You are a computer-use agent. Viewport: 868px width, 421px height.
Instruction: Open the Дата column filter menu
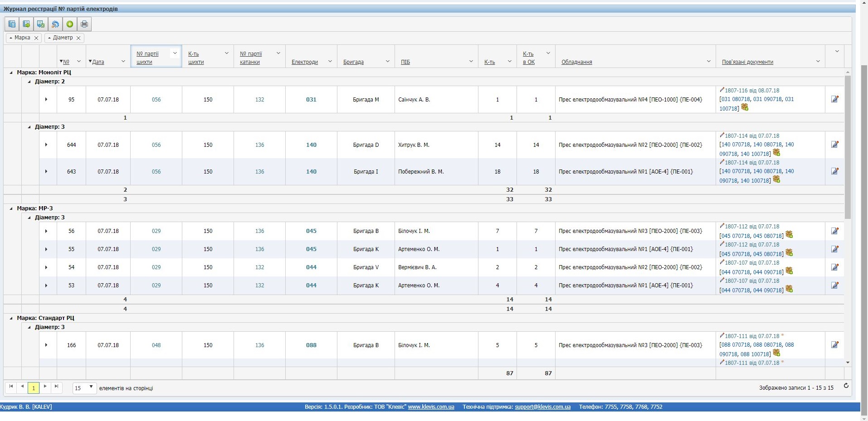pos(123,62)
